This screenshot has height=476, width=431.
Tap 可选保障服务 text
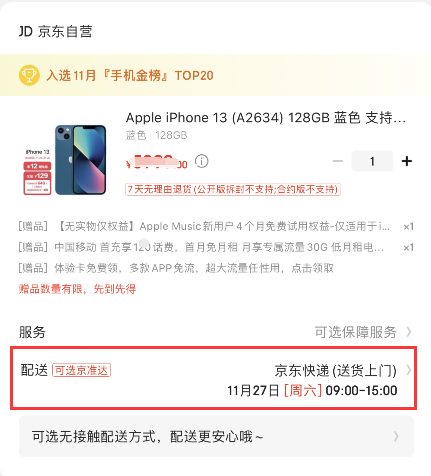[355, 332]
